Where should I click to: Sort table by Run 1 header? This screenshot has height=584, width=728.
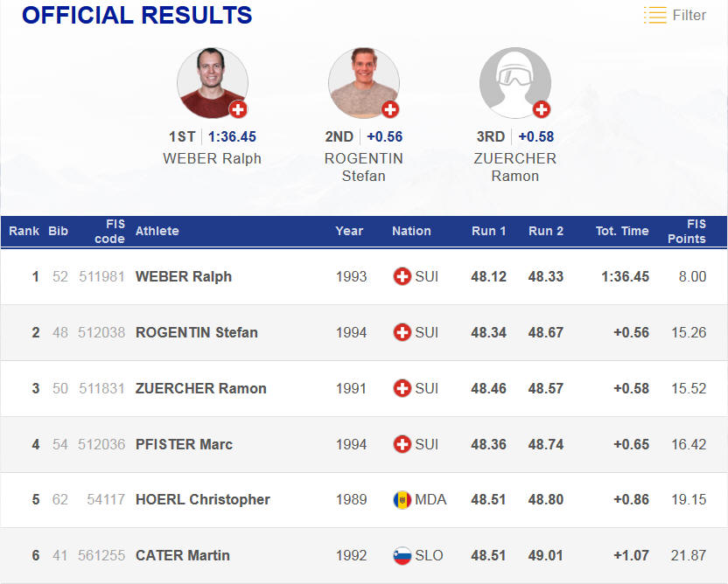pos(488,231)
